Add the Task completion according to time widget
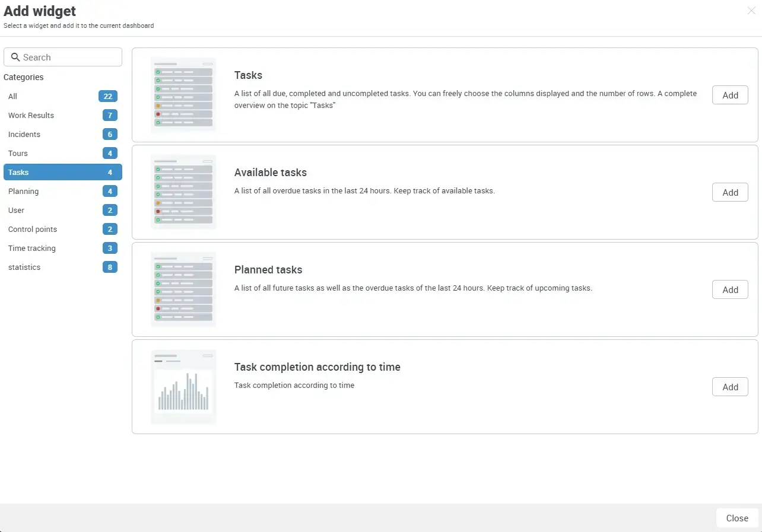Screen dimensions: 762x532 [x=730, y=386]
